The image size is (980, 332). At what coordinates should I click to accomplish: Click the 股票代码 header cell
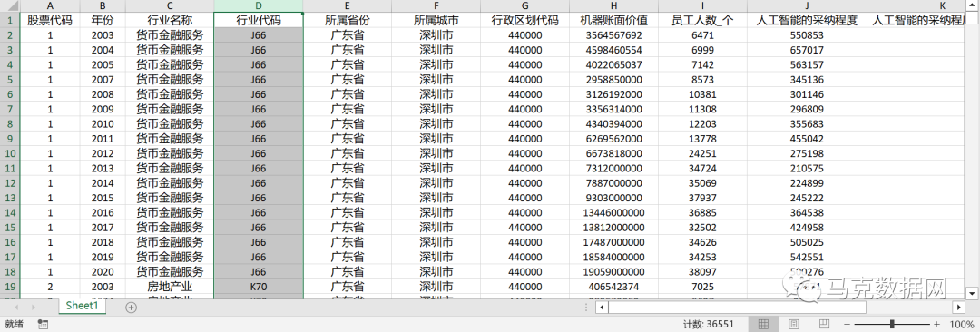(x=50, y=20)
